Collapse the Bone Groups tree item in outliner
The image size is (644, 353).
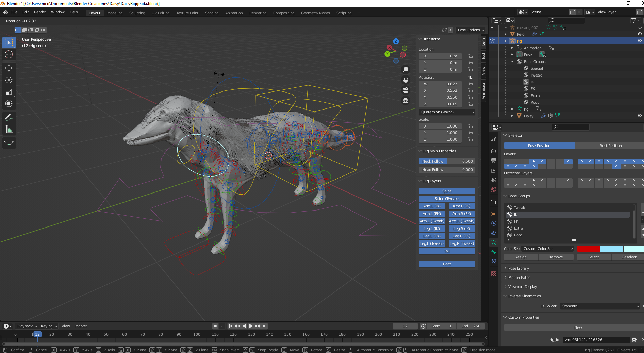[512, 62]
